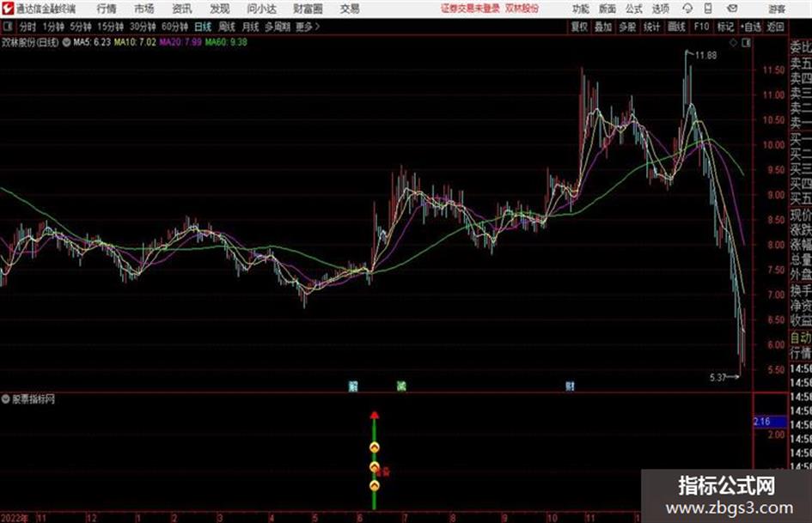The image size is (812, 523).
Task: Click the top yellow chevron signal icon
Action: point(375,447)
